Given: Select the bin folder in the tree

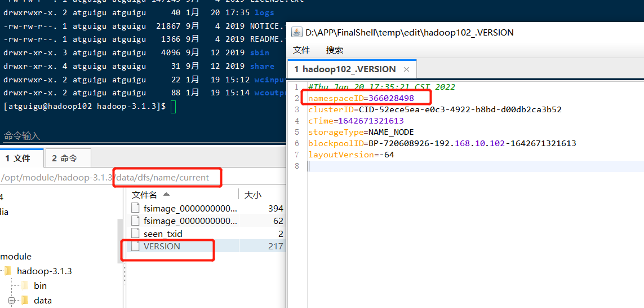Looking at the screenshot, I should (40, 286).
